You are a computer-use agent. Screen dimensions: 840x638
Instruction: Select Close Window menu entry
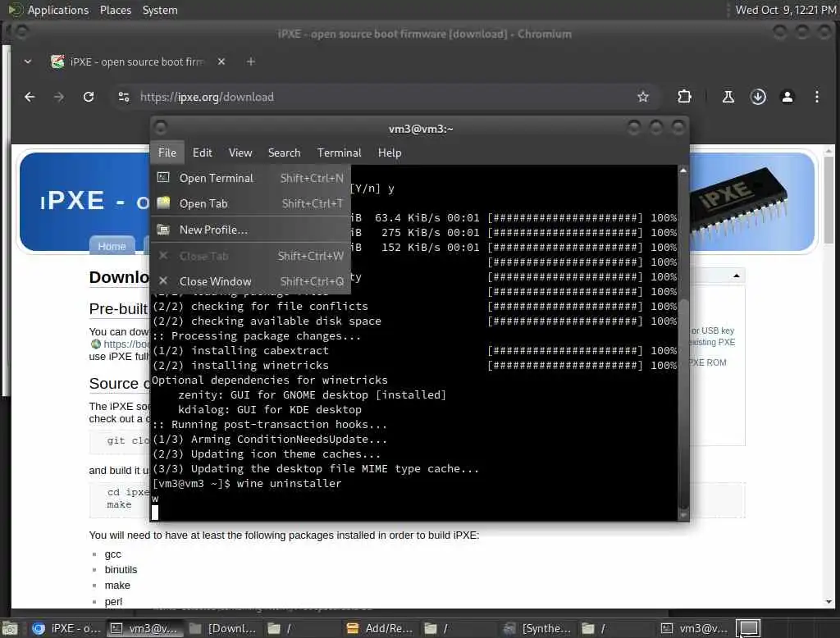click(x=251, y=281)
